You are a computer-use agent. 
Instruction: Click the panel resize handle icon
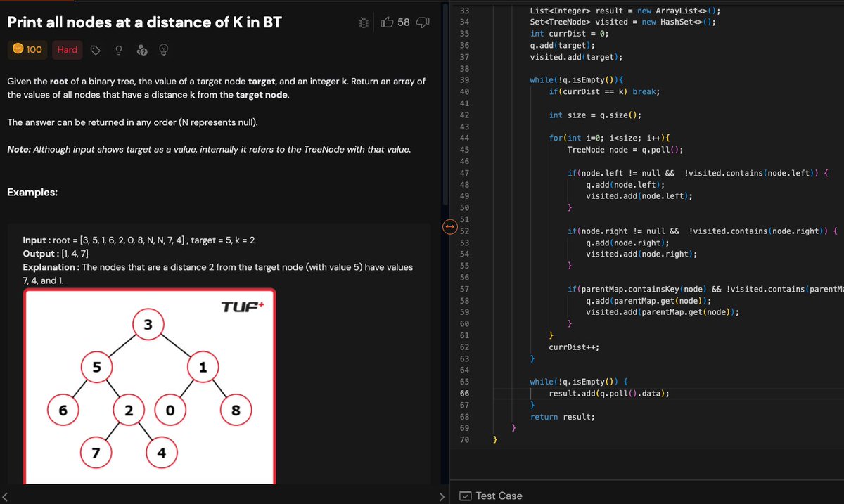point(449,227)
